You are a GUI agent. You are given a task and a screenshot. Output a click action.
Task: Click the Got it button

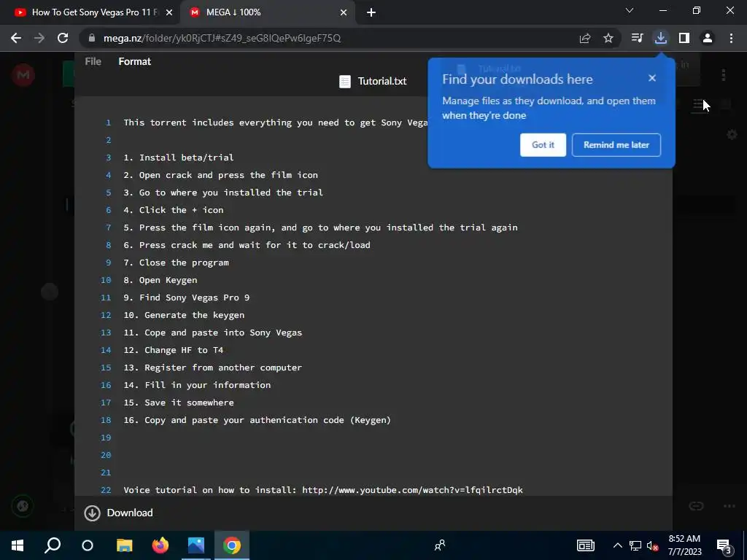[x=543, y=145]
